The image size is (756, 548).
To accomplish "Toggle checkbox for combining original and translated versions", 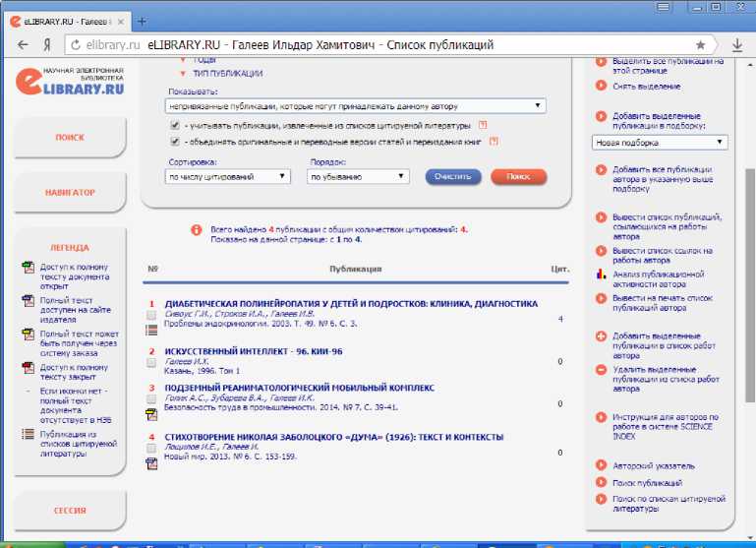I will click(x=174, y=142).
